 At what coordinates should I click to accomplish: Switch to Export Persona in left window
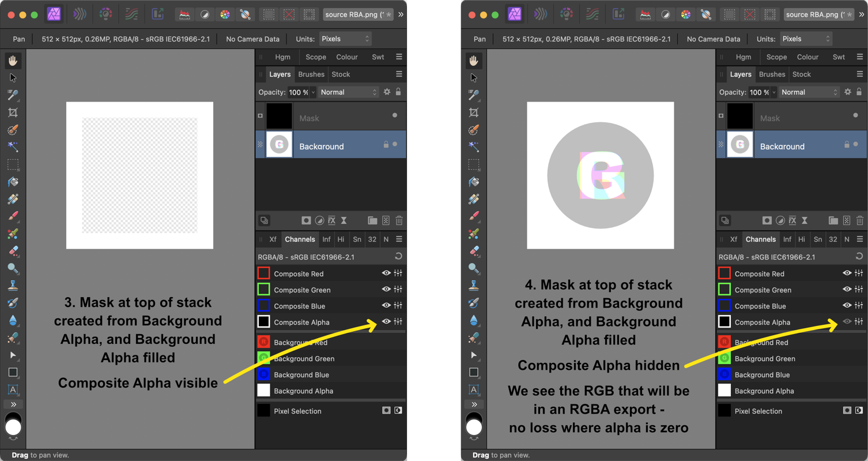(156, 14)
